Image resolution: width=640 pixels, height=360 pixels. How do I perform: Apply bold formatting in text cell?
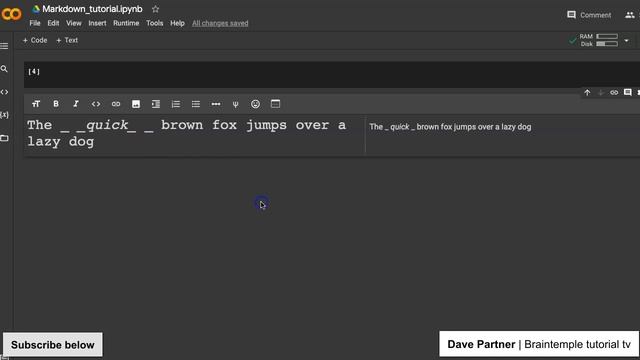click(56, 104)
